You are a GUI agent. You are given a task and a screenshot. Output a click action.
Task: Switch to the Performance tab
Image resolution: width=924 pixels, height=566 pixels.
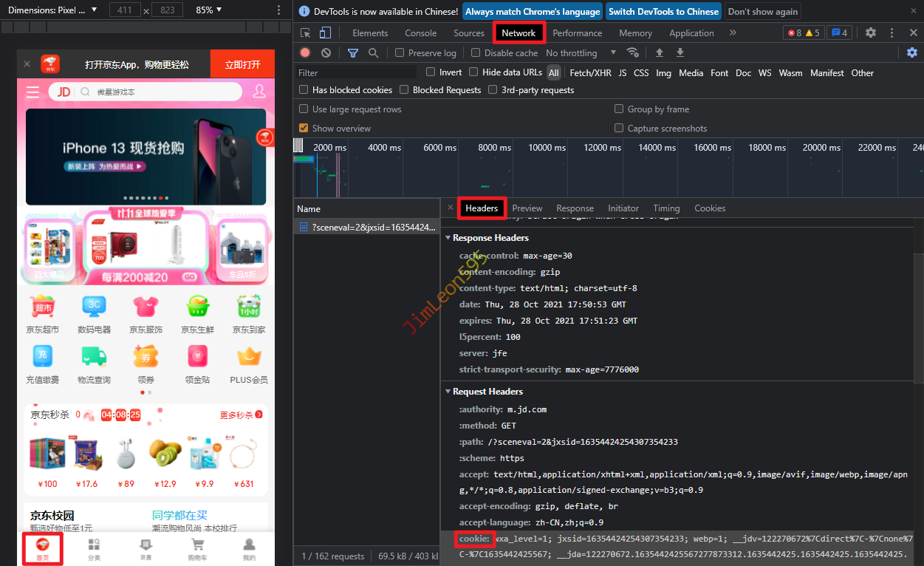click(577, 33)
